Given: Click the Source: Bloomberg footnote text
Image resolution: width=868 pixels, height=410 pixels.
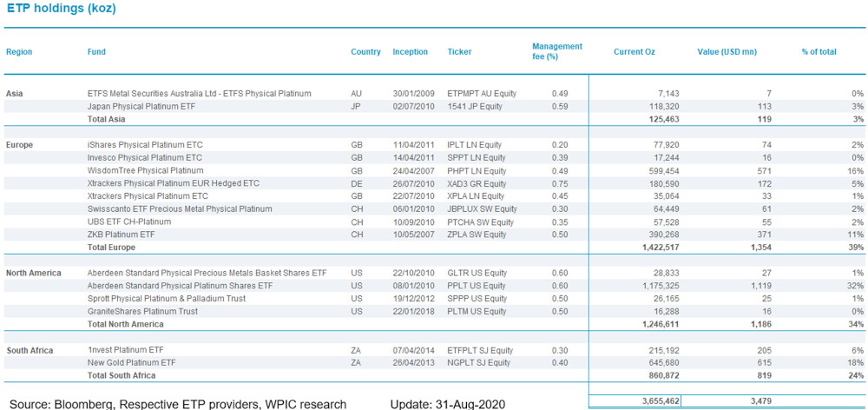Looking at the screenshot, I should pyautogui.click(x=178, y=404).
